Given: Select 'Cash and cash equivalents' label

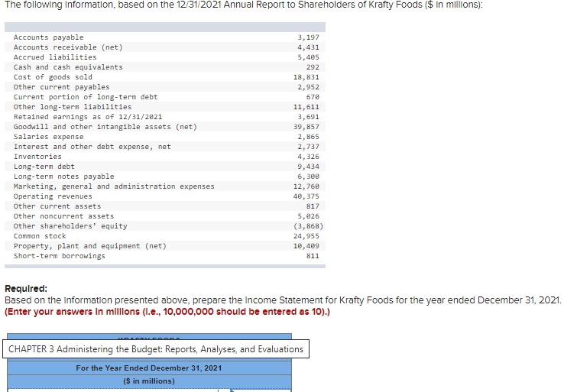Looking at the screenshot, I should tap(68, 67).
